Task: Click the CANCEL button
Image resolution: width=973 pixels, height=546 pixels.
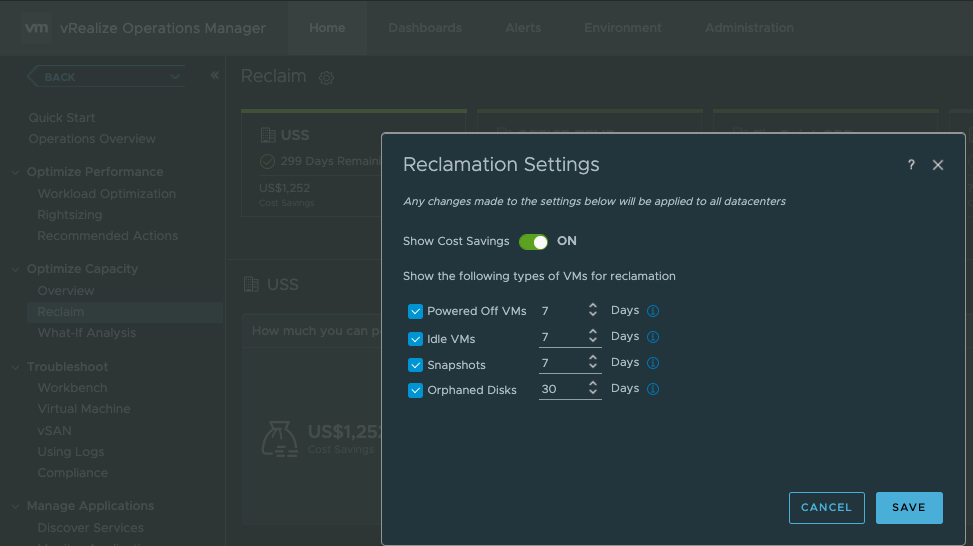Action: 827,508
